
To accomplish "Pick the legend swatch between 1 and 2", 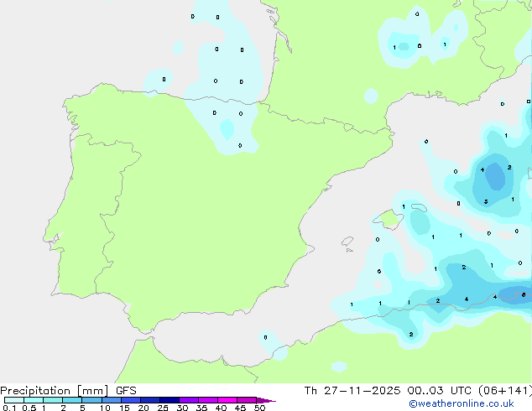I will (x=53, y=400).
